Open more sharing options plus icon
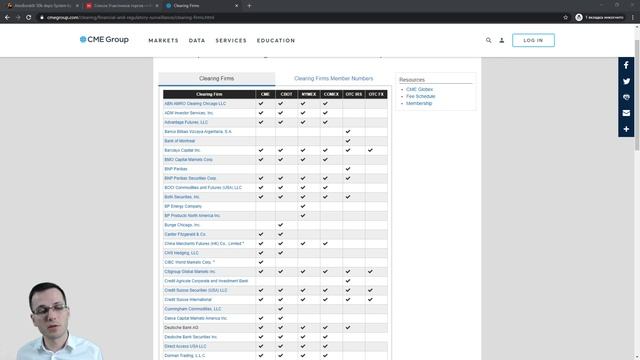Image resolution: width=640 pixels, height=360 pixels. pos(626,129)
